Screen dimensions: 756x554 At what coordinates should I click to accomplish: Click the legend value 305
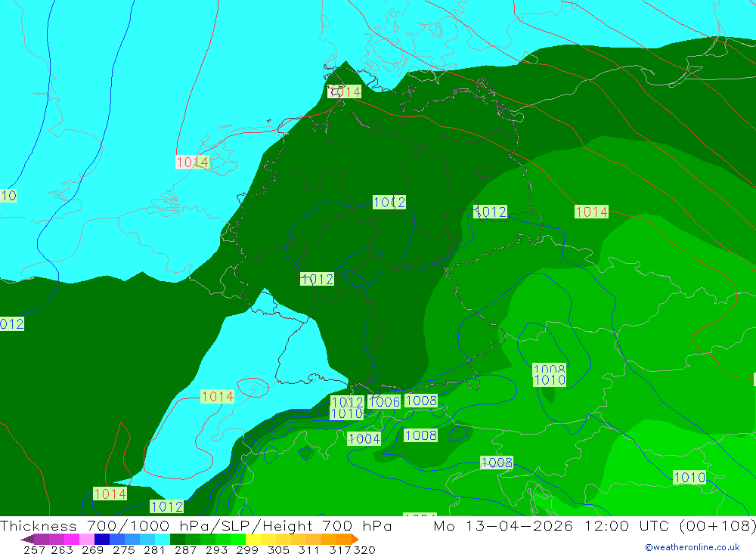pyautogui.click(x=277, y=549)
